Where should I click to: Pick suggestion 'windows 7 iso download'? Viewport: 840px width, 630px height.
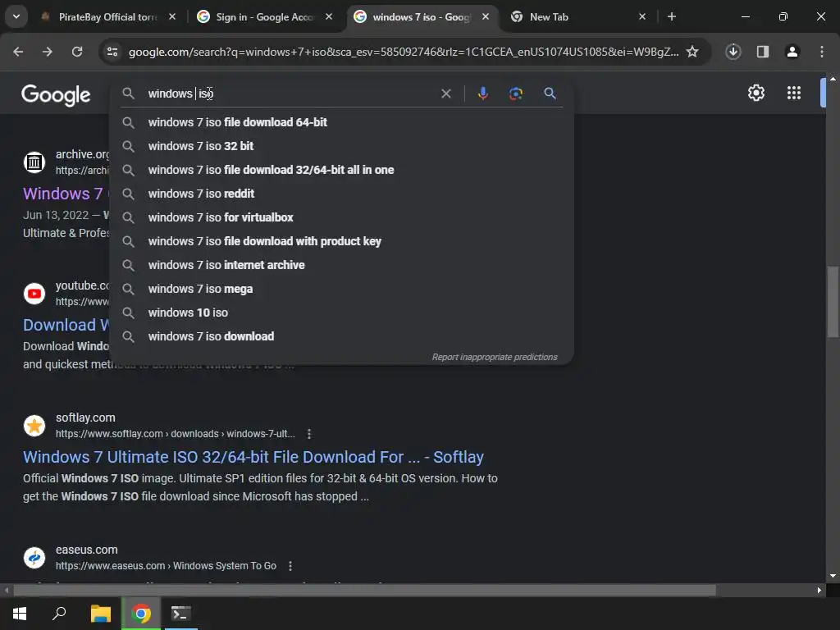coord(341,336)
